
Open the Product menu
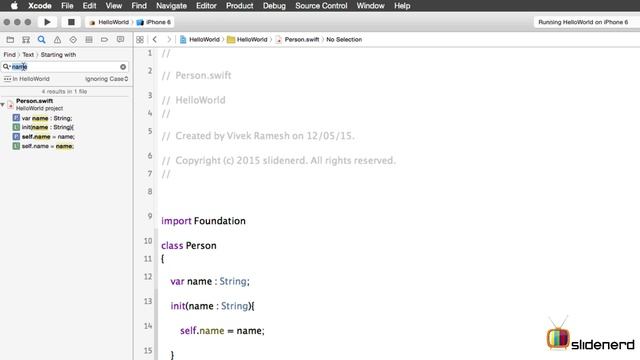(x=240, y=6)
